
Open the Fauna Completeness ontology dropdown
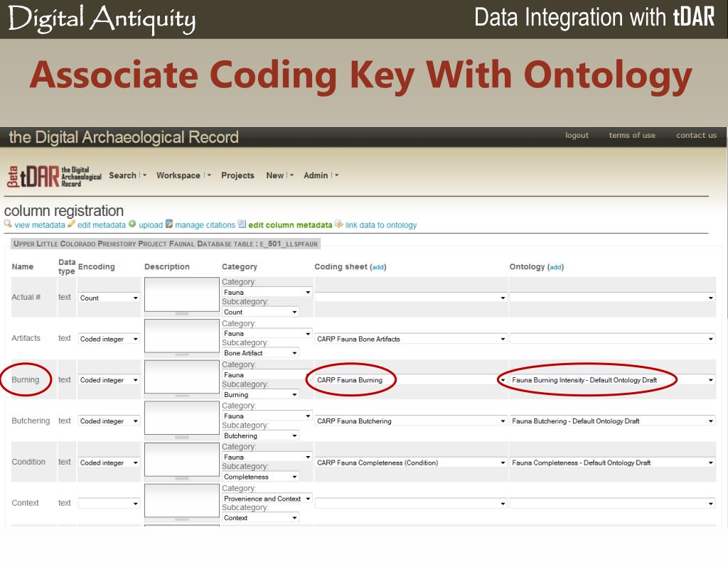point(612,462)
